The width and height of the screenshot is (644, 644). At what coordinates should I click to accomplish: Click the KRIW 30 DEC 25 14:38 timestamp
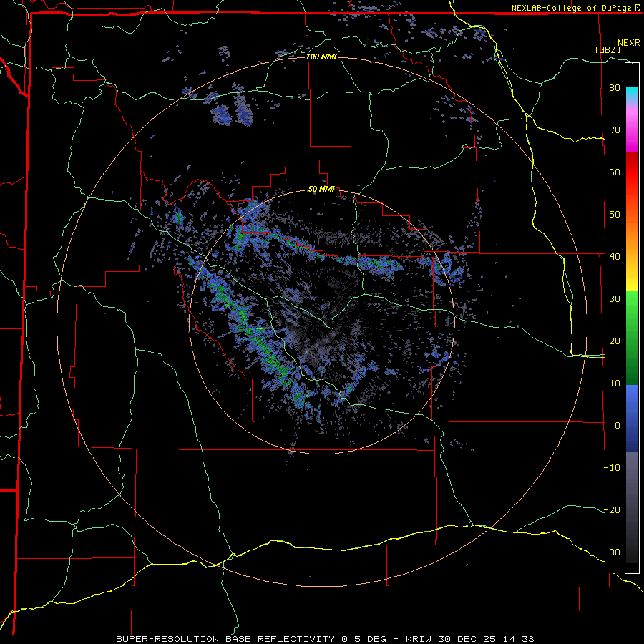[470, 639]
